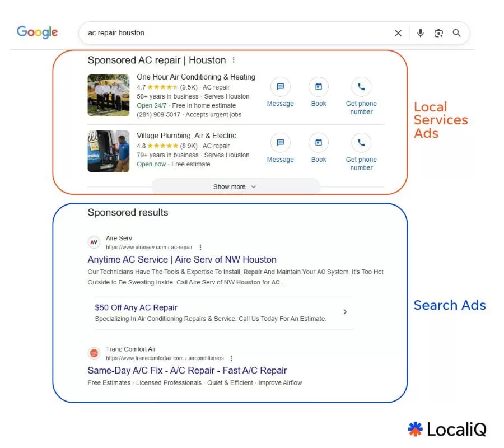Open Anytime AC Service Aire Serv ad headline

(182, 259)
